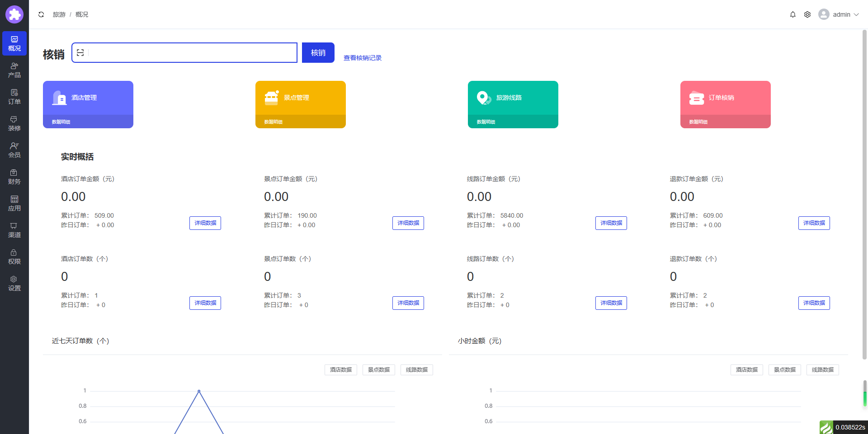Click the 实时概括 section heading

click(77, 157)
